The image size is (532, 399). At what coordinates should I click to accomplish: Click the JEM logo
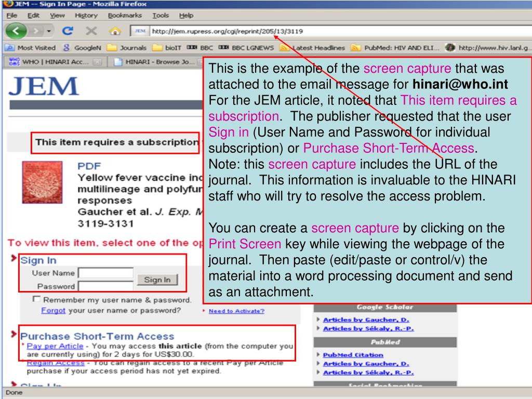(x=44, y=86)
